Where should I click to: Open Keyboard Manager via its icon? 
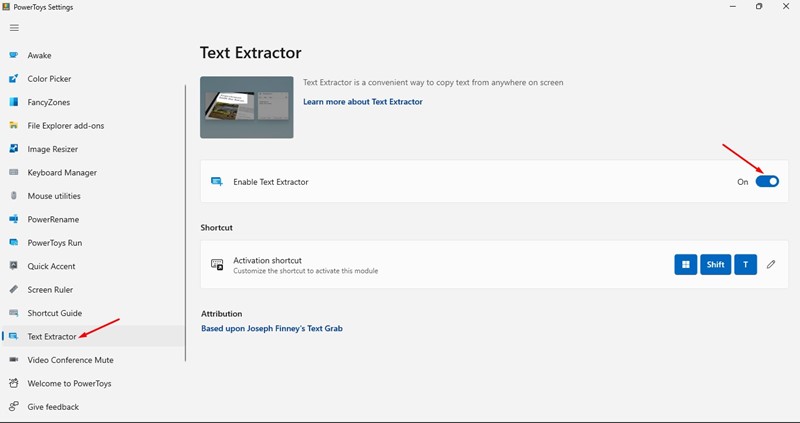(x=14, y=172)
